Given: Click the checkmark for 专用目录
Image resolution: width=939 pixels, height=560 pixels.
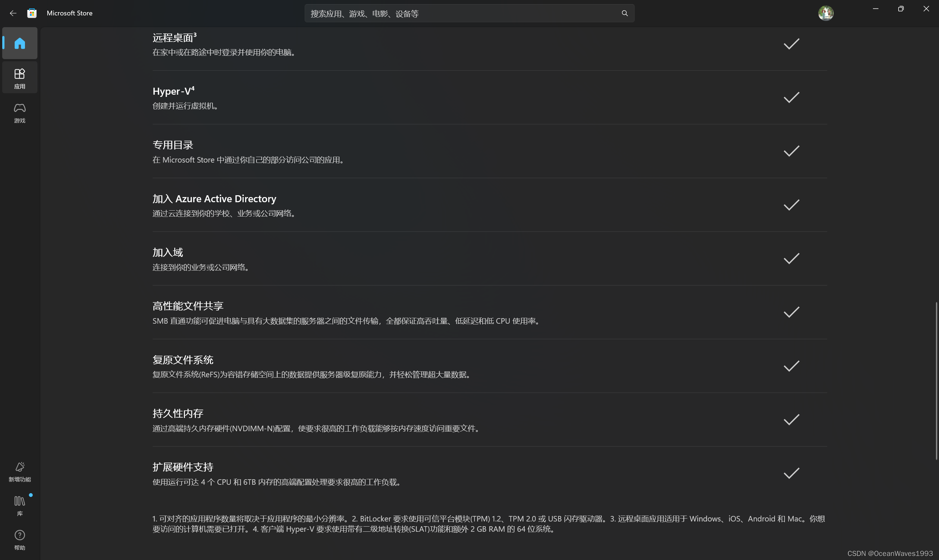Looking at the screenshot, I should 791,151.
